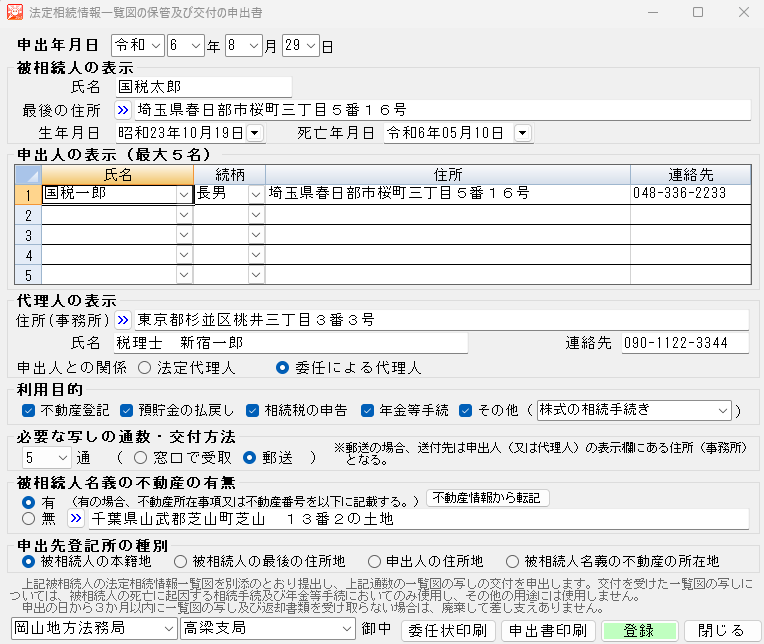The image size is (764, 644).
Task: Click the 登録 button
Action: tap(638, 630)
